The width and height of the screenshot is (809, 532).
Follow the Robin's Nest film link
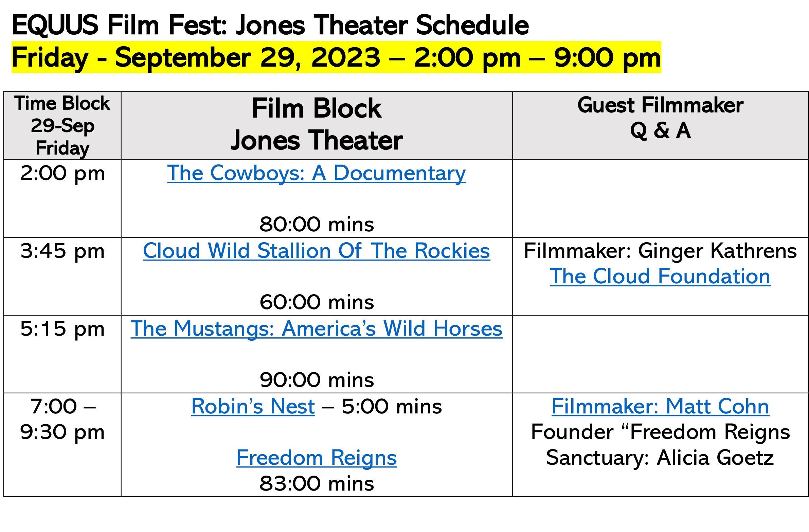pos(253,406)
